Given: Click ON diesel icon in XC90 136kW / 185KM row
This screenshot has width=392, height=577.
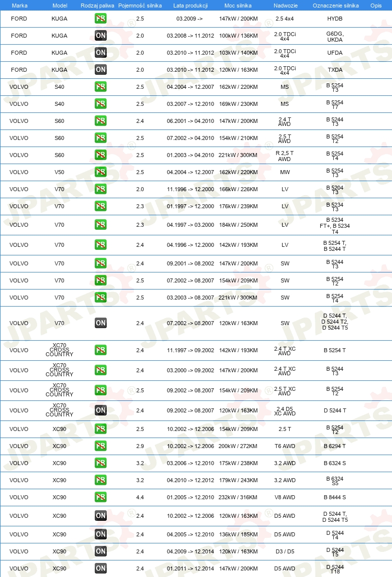Looking at the screenshot, I should (100, 534).
